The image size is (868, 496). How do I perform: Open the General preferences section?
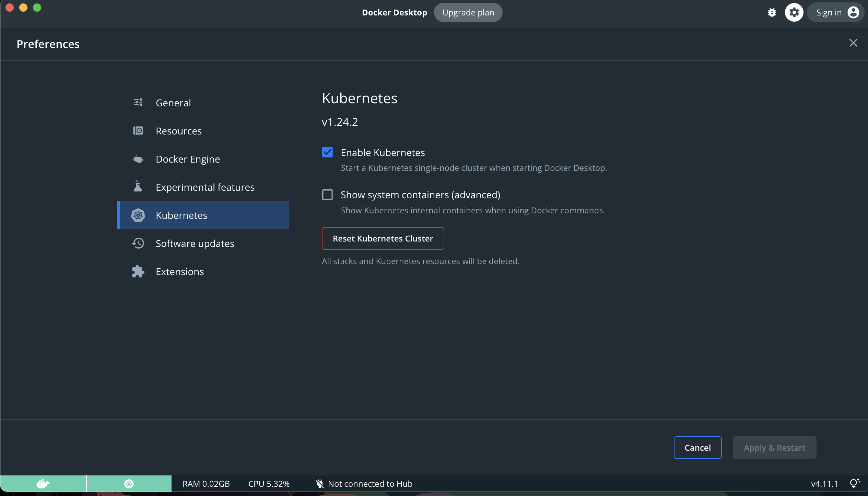click(x=203, y=103)
